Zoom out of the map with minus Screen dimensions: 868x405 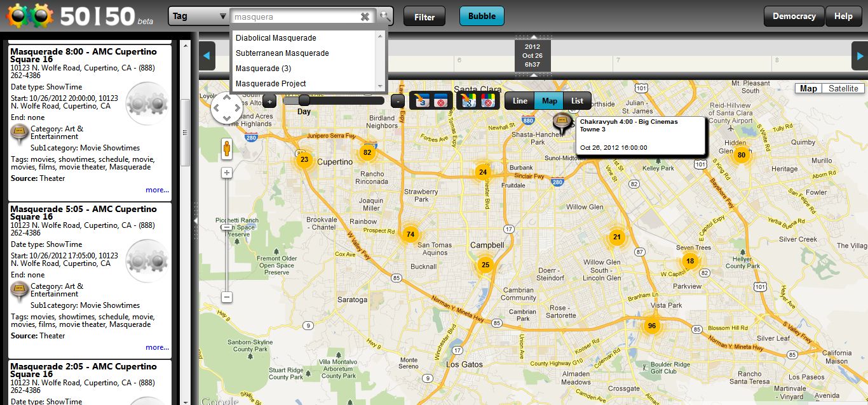pos(227,296)
